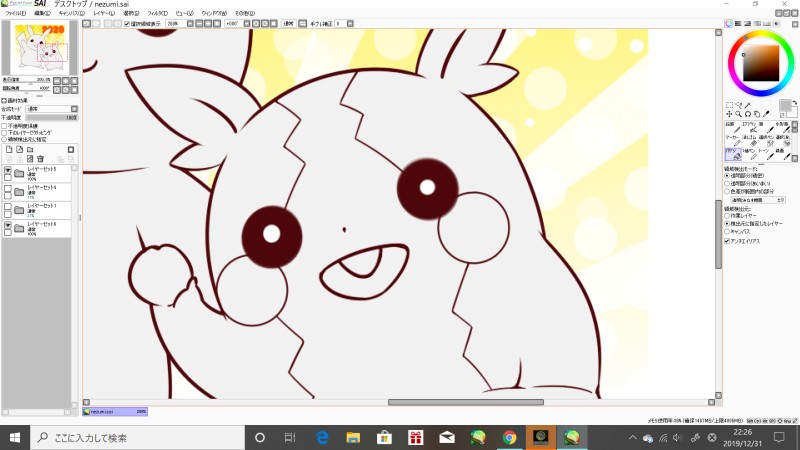Click the navigator rotation reset button
This screenshot has height=450, width=800.
[74, 90]
